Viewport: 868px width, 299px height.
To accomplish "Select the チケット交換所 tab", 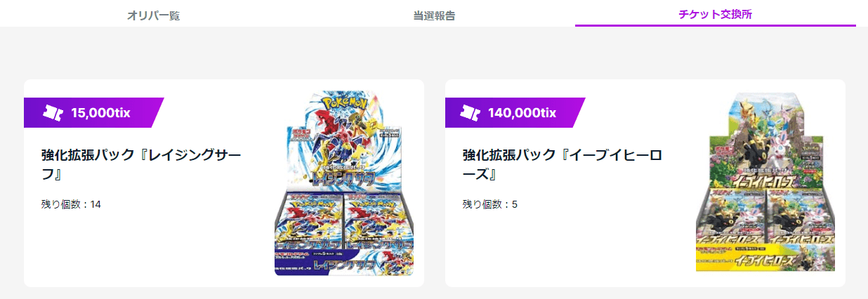I will tap(716, 14).
